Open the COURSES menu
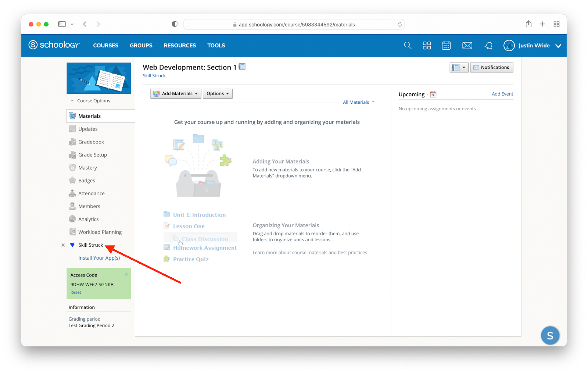Image resolution: width=588 pixels, height=374 pixels. click(x=106, y=46)
